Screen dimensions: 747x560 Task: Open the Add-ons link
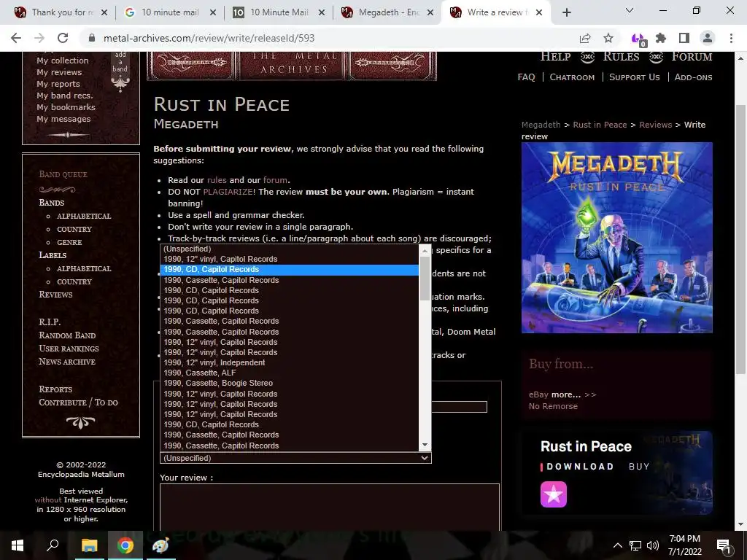pyautogui.click(x=693, y=77)
